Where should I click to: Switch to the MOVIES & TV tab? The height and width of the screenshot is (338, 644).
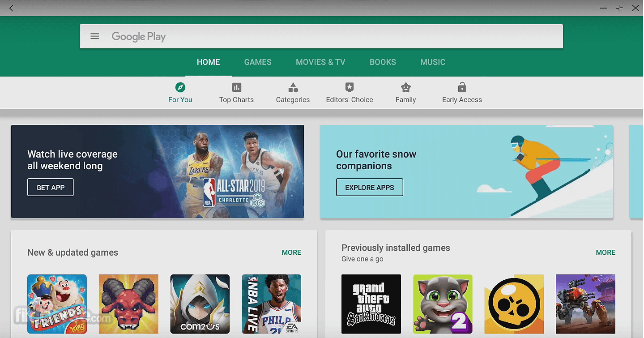(320, 62)
